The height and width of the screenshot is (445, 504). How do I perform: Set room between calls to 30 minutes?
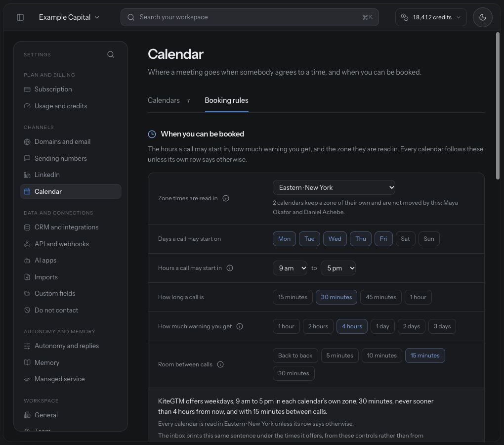[x=294, y=373]
